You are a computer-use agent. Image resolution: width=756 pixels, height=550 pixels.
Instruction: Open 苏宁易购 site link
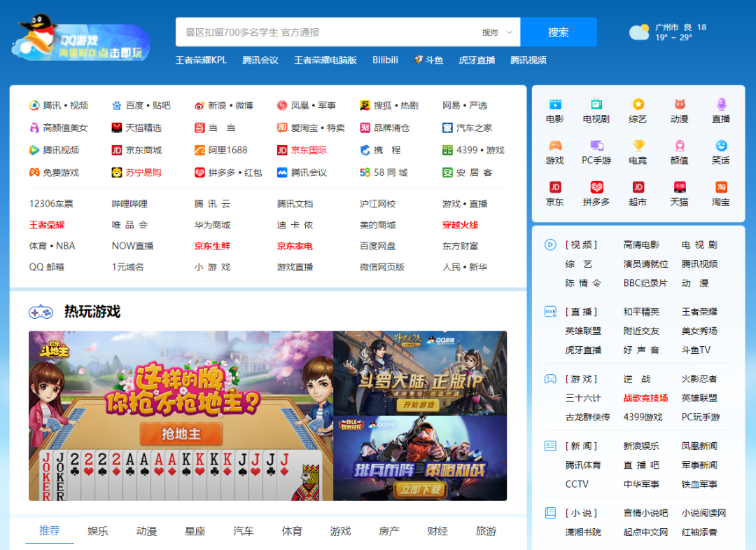(x=136, y=172)
